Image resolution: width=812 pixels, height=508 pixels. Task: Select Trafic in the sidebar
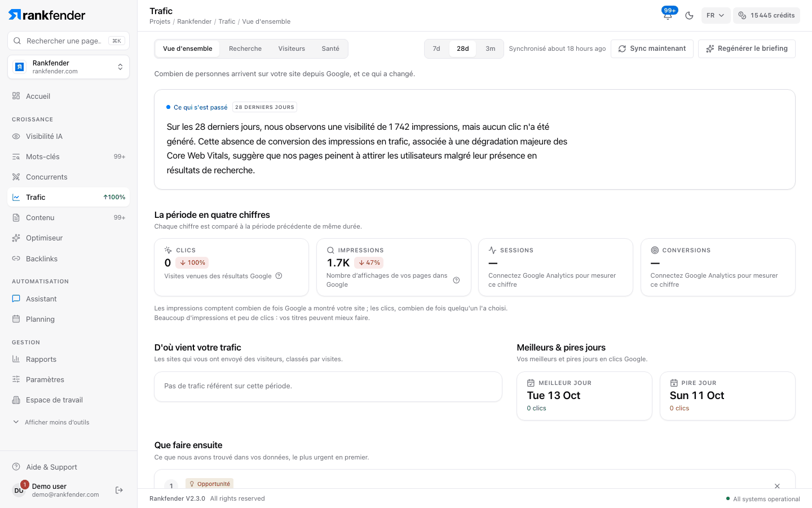(x=68, y=197)
